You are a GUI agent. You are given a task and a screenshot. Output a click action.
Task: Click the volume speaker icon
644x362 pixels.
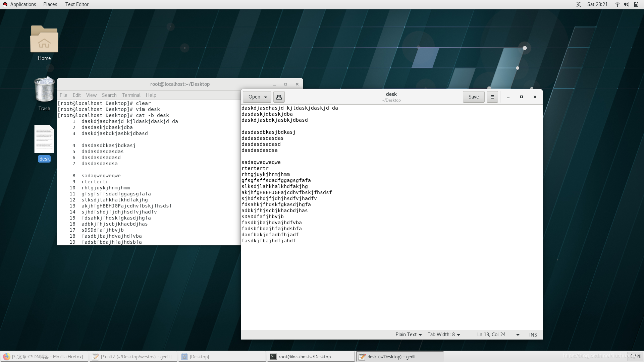pyautogui.click(x=627, y=4)
